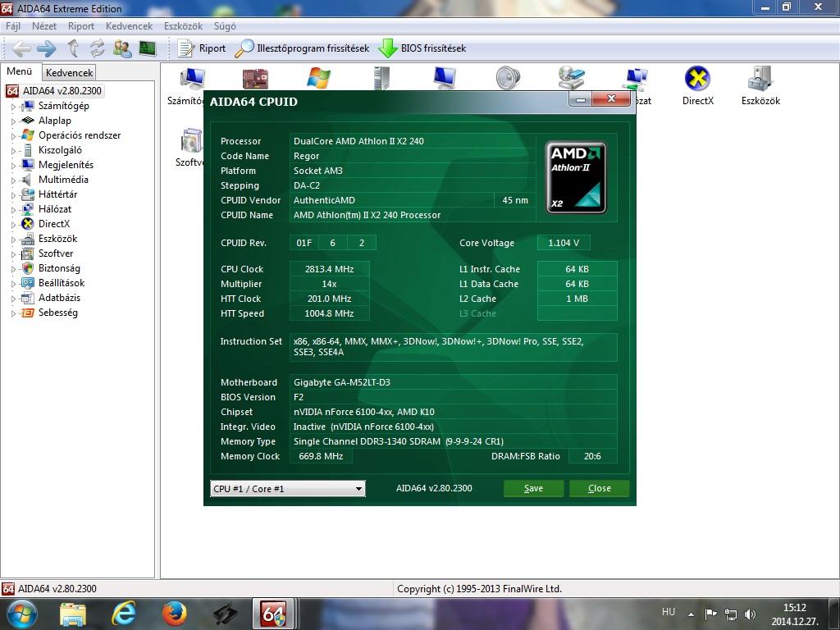Open the Windows Start button

pyautogui.click(x=21, y=614)
